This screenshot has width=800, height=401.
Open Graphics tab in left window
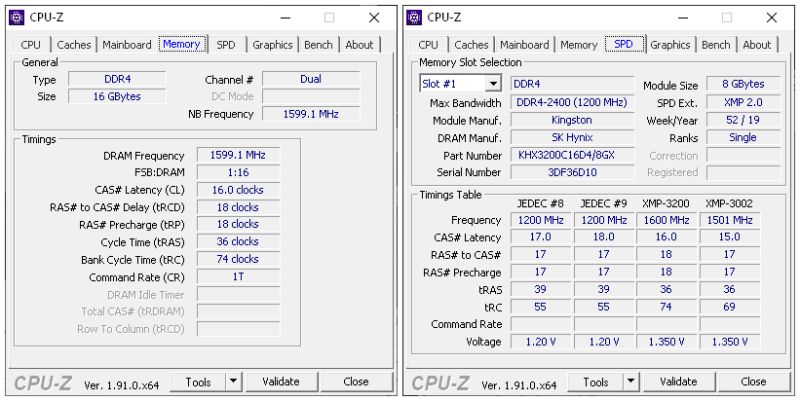point(272,45)
